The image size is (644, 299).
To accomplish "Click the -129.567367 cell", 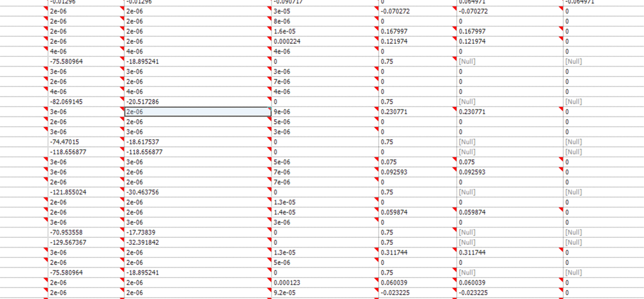I will click(x=86, y=242).
